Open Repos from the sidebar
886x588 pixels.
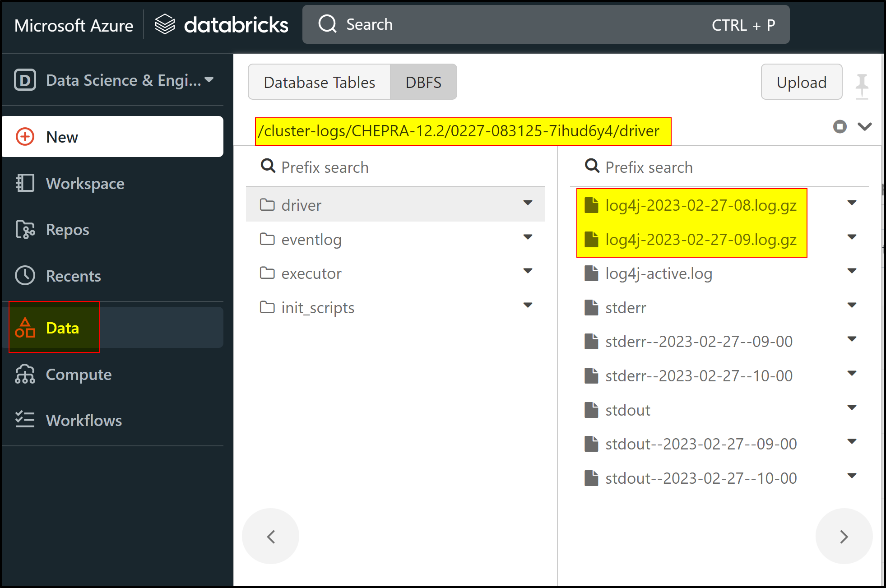pyautogui.click(x=68, y=230)
